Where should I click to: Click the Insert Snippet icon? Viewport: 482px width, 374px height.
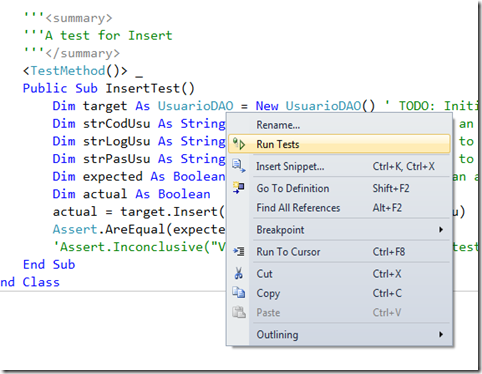(x=239, y=166)
